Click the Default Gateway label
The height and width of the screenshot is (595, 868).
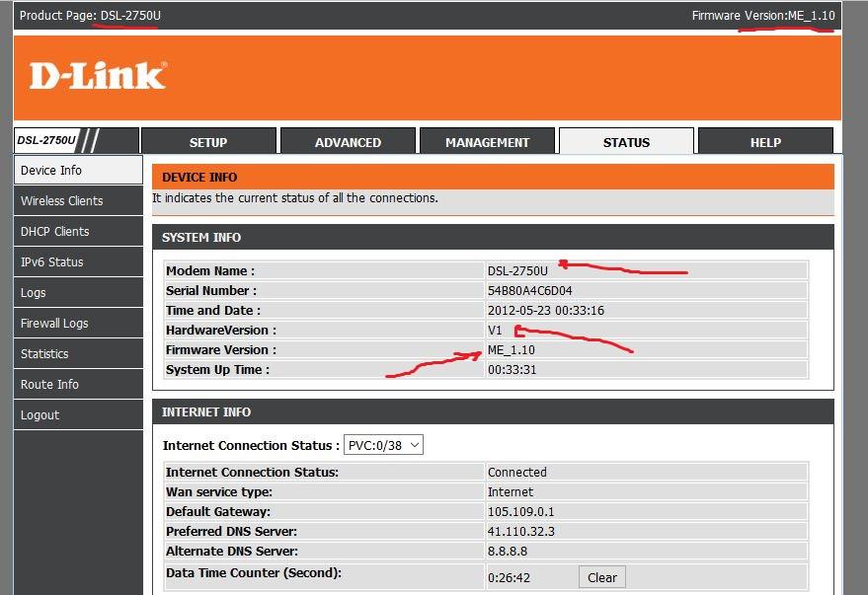(x=218, y=512)
